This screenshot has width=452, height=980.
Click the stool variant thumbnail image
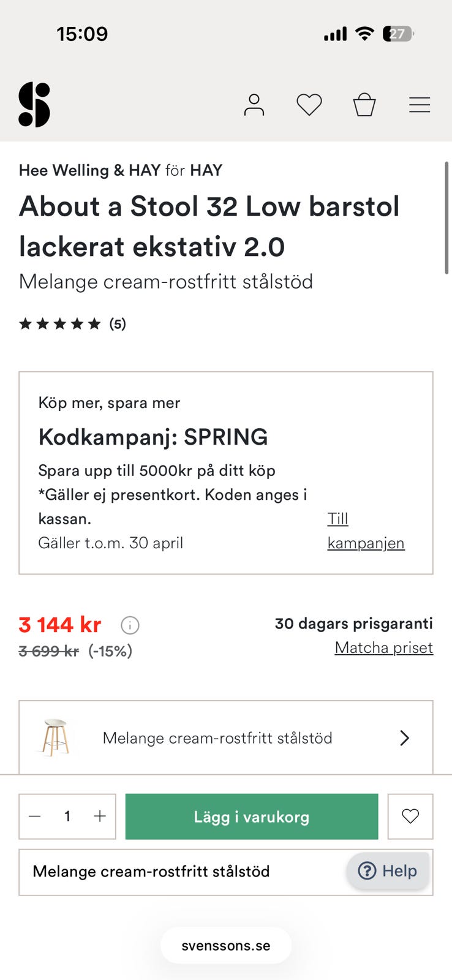56,737
